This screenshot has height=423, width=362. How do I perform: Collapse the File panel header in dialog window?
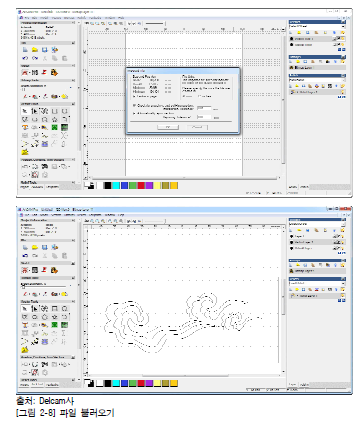pyautogui.click(x=73, y=43)
